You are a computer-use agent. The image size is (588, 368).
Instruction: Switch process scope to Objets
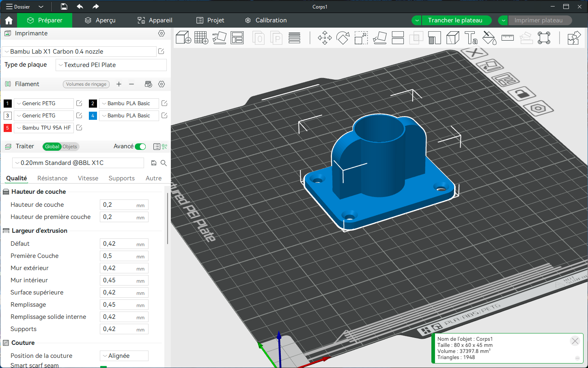(x=70, y=147)
